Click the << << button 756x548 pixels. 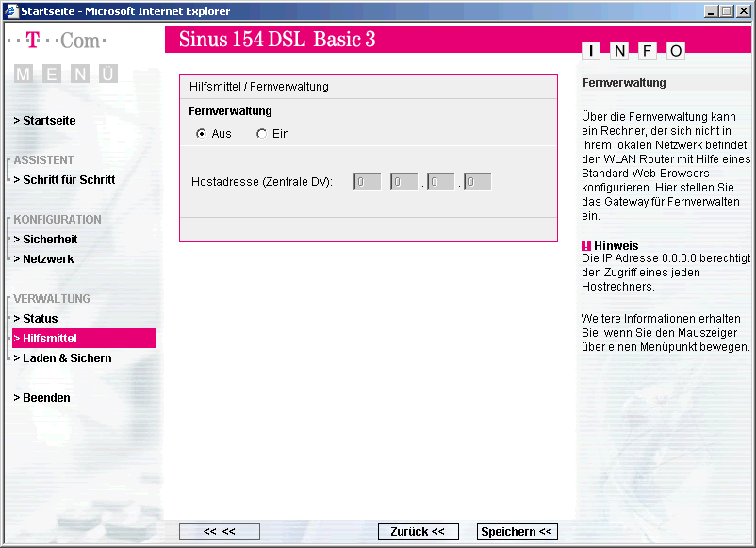click(x=220, y=532)
